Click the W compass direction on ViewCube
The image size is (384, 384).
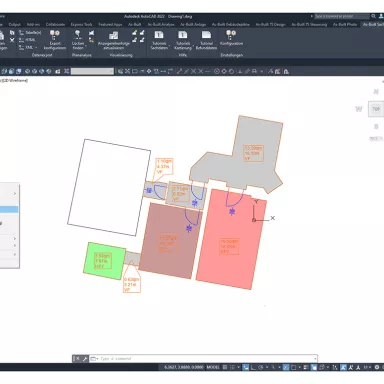359,109
